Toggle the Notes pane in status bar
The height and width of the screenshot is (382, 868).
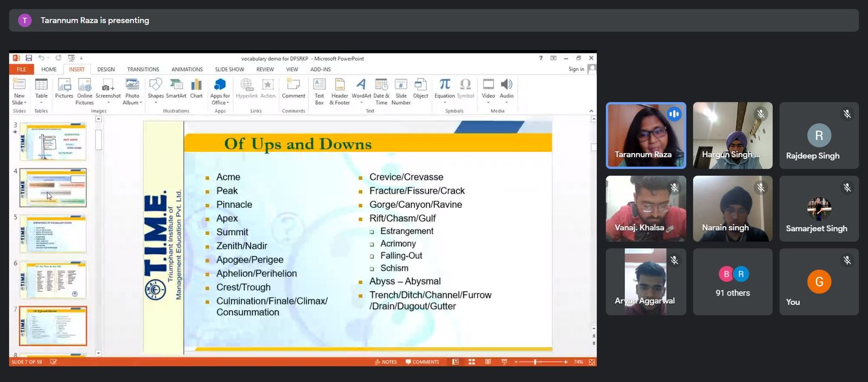click(386, 362)
